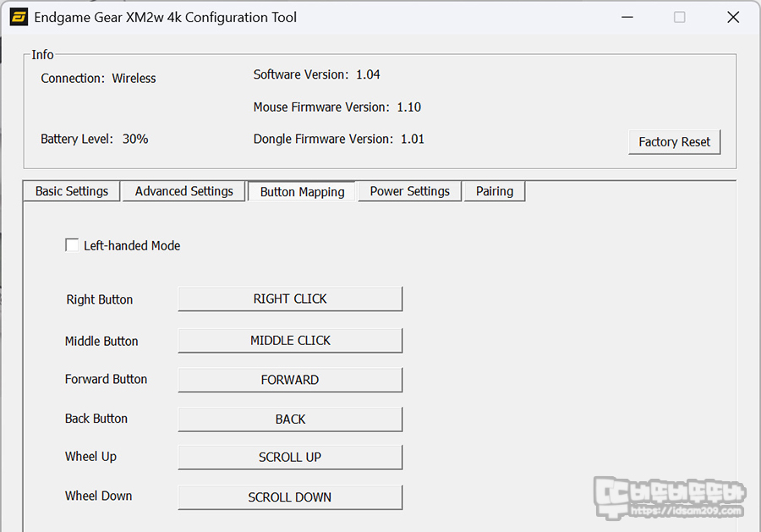761x532 pixels.
Task: Remap Right Button via RIGHT CLICK button
Action: pos(290,299)
